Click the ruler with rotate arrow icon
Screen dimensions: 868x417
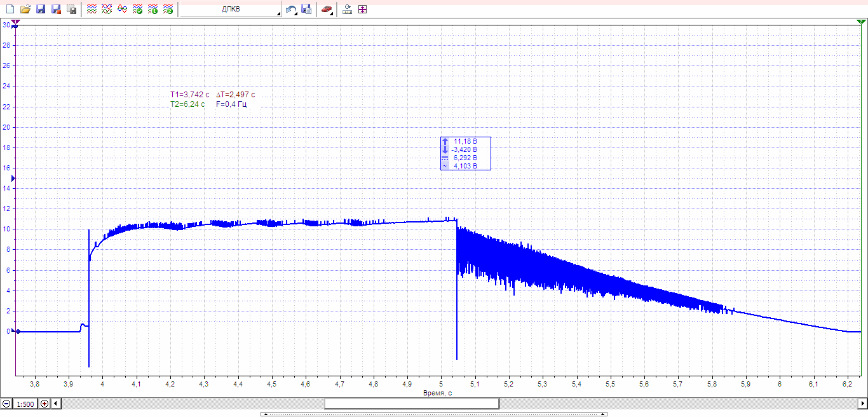(x=347, y=10)
